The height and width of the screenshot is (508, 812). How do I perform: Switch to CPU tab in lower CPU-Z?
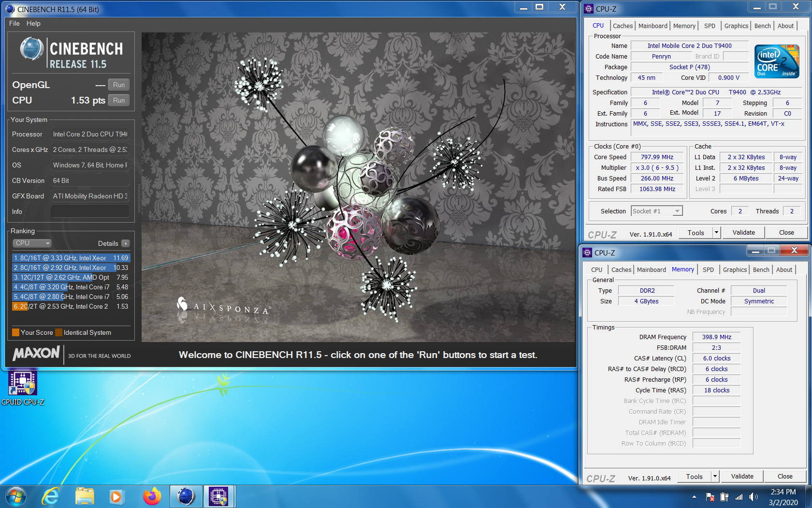(x=596, y=270)
